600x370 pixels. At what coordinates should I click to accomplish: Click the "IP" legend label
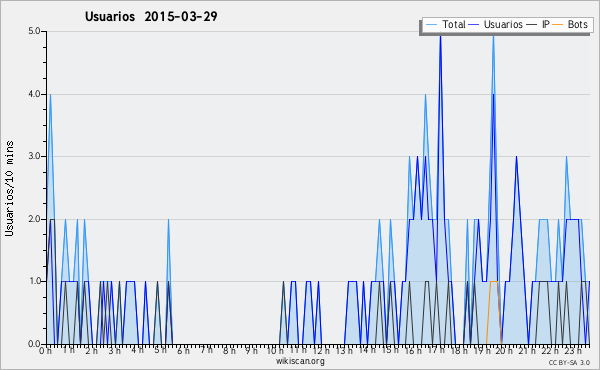coord(546,24)
